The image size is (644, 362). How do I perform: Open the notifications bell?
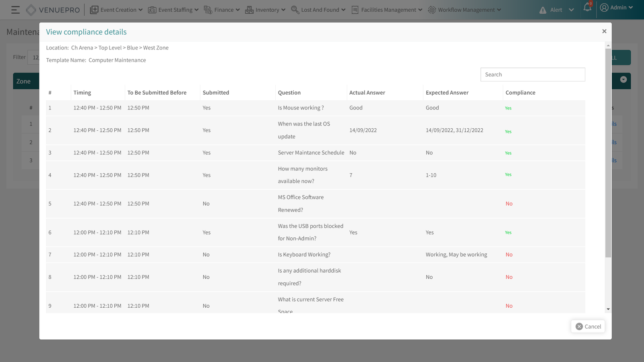tap(587, 8)
